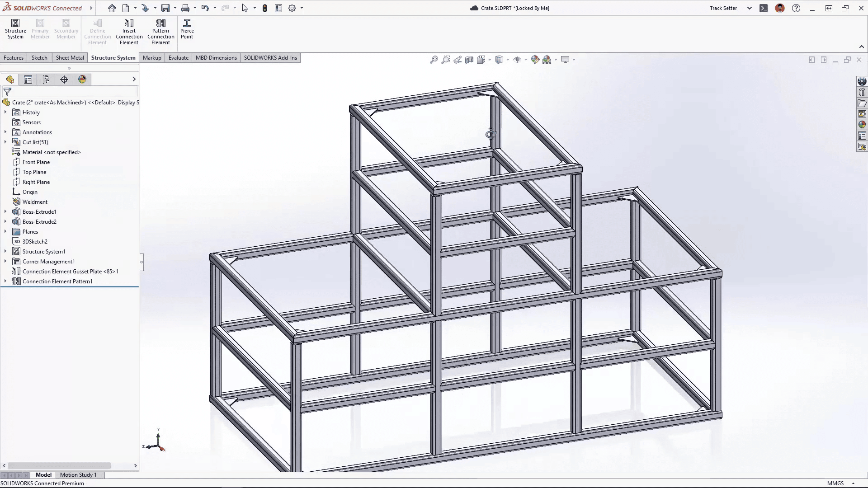Screen dimensions: 868x488
Task: Toggle Hide/Show Items visibility eye
Action: (518, 59)
